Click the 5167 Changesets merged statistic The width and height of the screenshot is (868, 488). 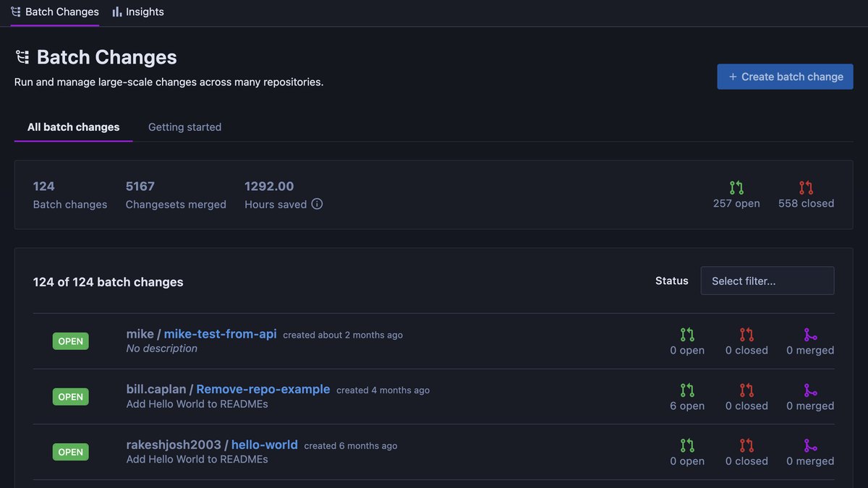[176, 195]
